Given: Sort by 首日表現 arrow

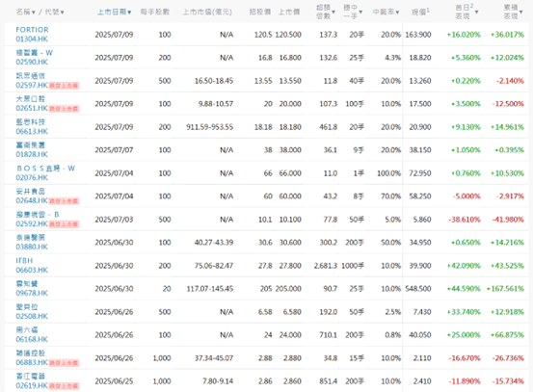Looking at the screenshot, I should coord(476,13).
